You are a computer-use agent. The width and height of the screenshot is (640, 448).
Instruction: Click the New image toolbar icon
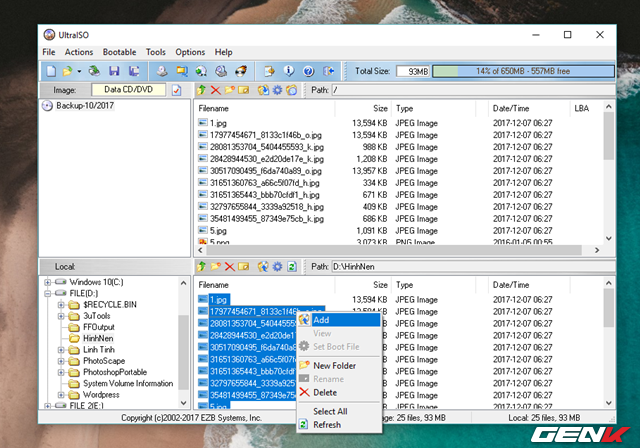click(51, 71)
